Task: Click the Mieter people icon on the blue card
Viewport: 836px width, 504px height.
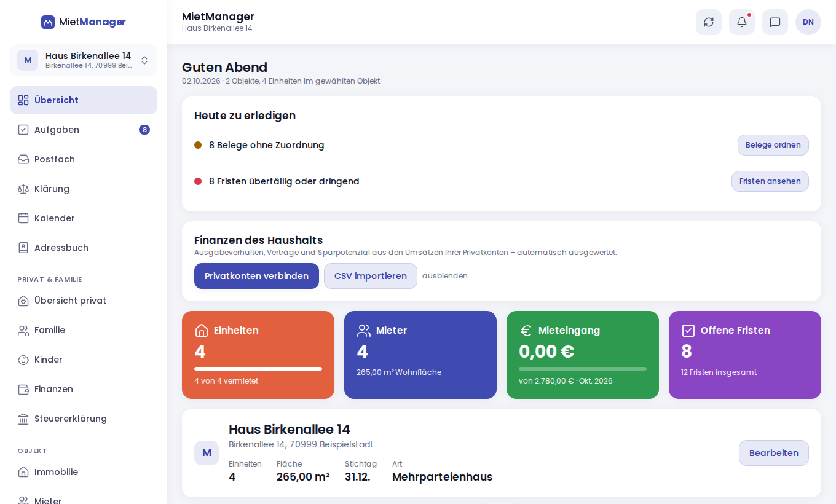Action: (364, 331)
